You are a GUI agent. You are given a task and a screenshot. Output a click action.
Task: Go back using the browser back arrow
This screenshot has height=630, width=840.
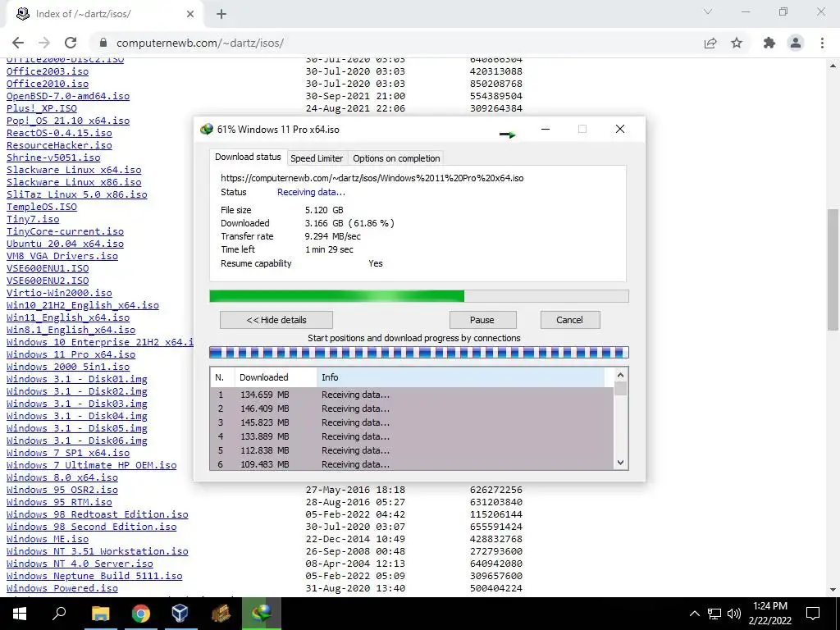18,43
